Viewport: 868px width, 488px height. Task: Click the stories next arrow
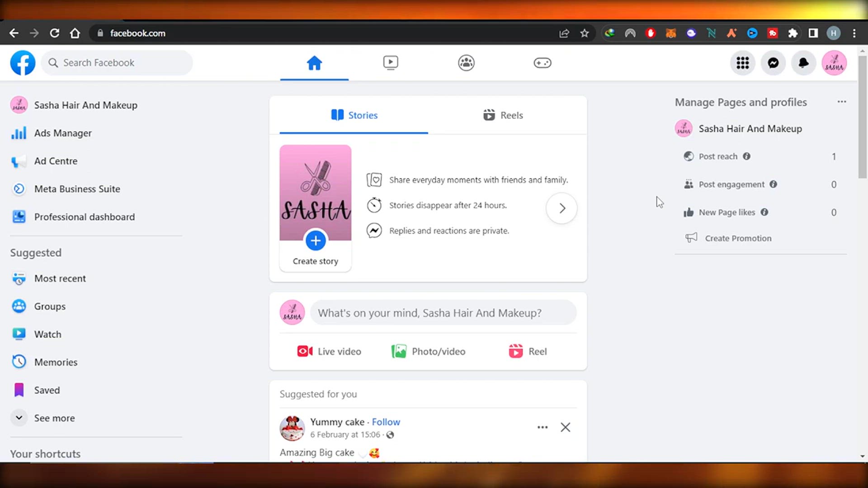click(561, 208)
